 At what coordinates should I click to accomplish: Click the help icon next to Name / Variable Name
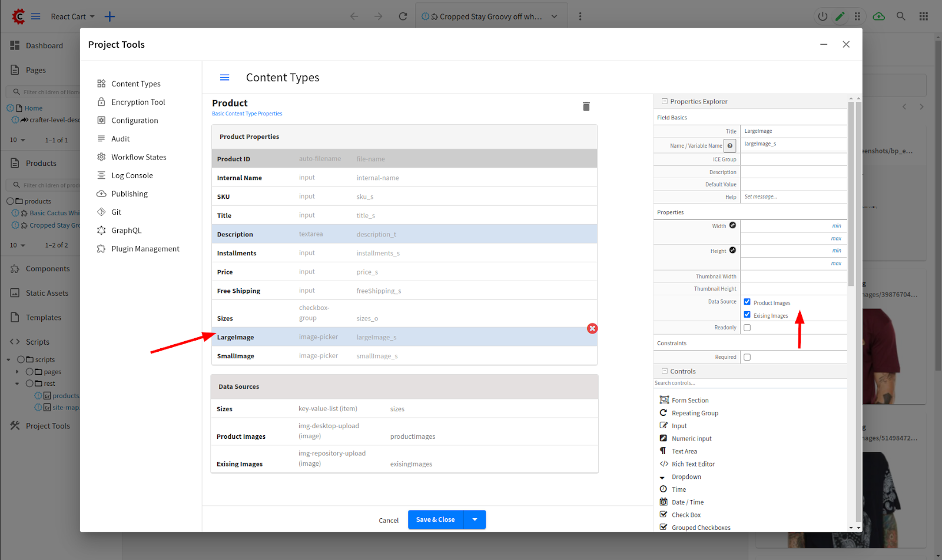[730, 146]
